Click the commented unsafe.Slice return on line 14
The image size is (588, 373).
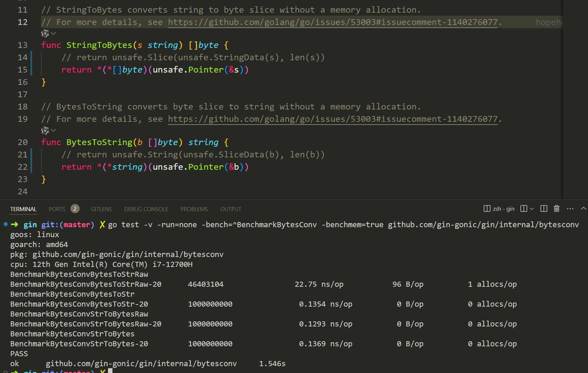193,57
